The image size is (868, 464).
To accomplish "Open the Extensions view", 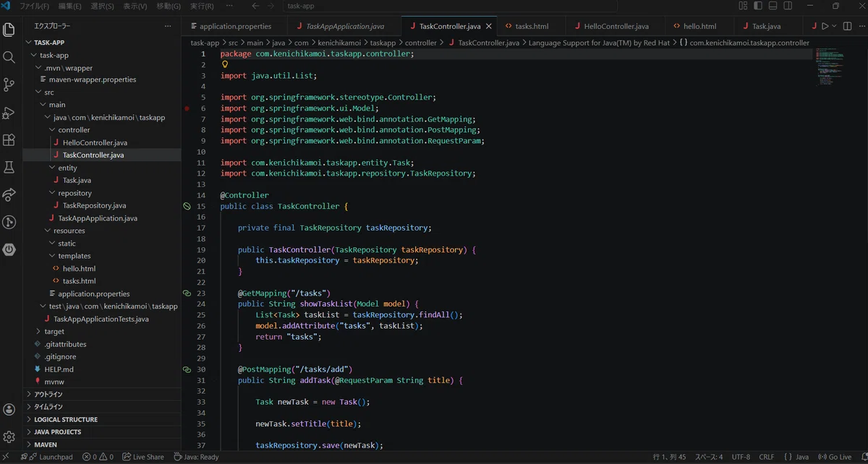I will 9,139.
